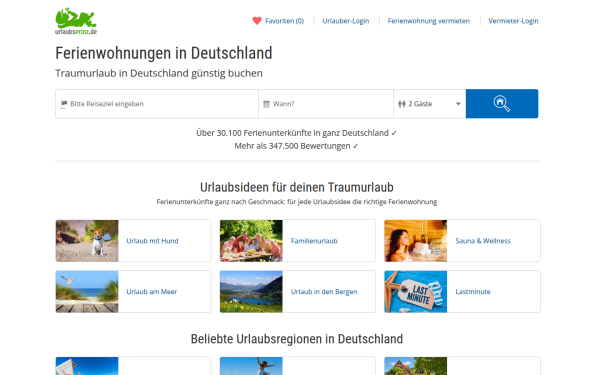The image size is (600, 375).
Task: Click the 'Über 30.100 Ferienunterkünfte' text line
Action: point(297,133)
